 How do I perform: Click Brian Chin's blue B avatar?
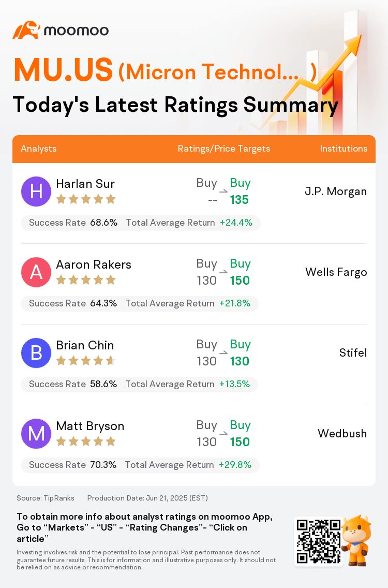tap(36, 353)
